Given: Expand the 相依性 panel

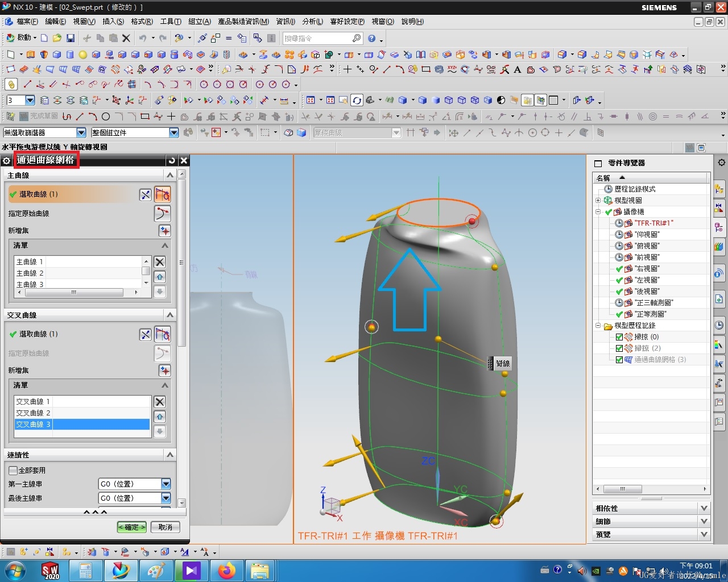Looking at the screenshot, I should 704,508.
